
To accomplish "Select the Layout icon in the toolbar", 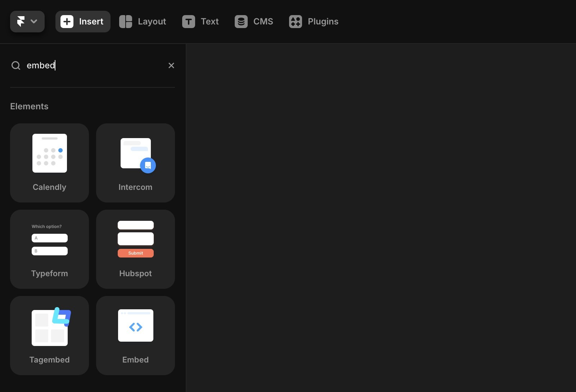I will (x=125, y=22).
